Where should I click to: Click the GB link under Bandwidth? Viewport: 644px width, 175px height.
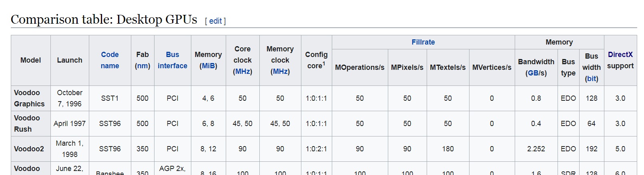533,73
